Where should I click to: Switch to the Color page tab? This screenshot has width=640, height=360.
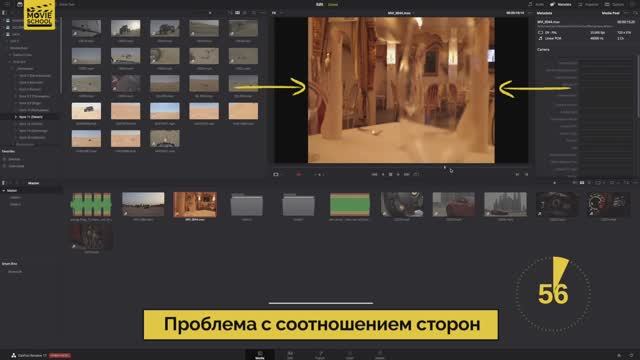pyautogui.click(x=350, y=355)
